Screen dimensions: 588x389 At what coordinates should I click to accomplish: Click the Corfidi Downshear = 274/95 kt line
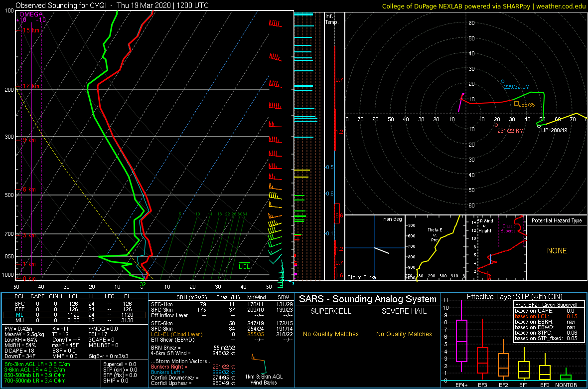(193, 378)
